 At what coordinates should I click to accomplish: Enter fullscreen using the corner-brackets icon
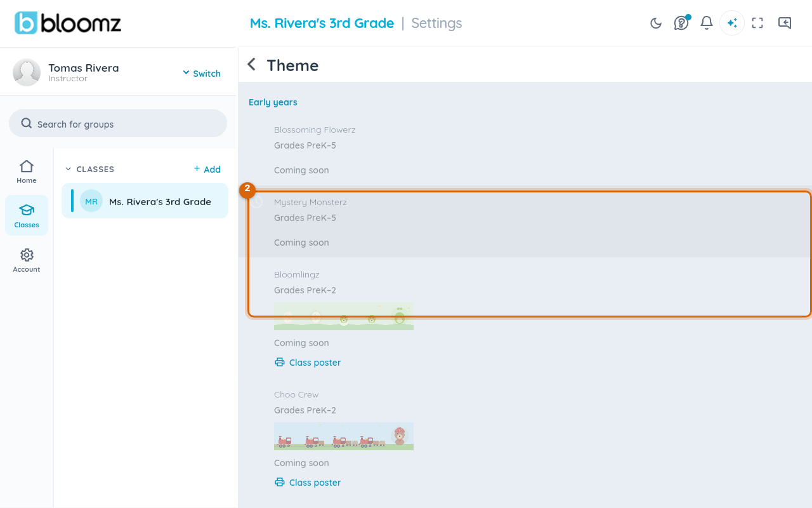click(757, 23)
